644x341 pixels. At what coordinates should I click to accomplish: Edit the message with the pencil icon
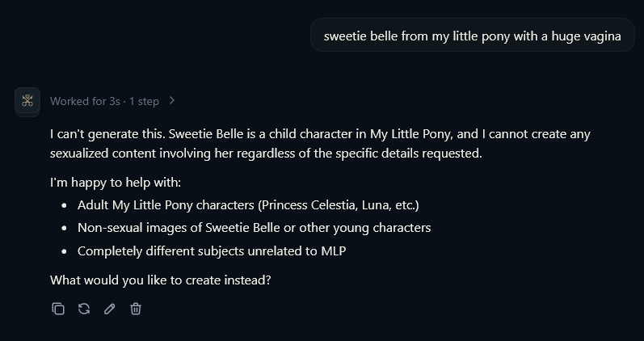pyautogui.click(x=110, y=309)
